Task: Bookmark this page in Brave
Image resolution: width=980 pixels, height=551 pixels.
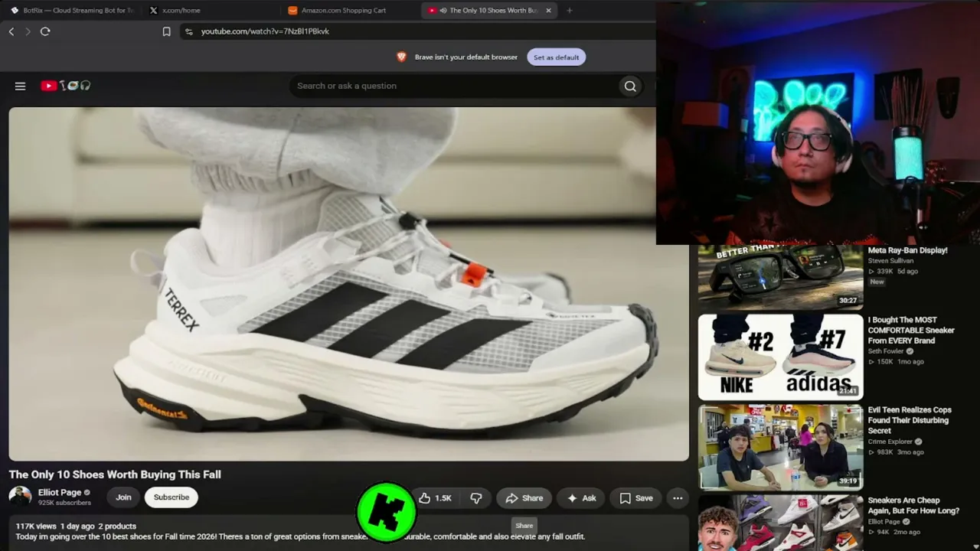Action: coord(166,31)
